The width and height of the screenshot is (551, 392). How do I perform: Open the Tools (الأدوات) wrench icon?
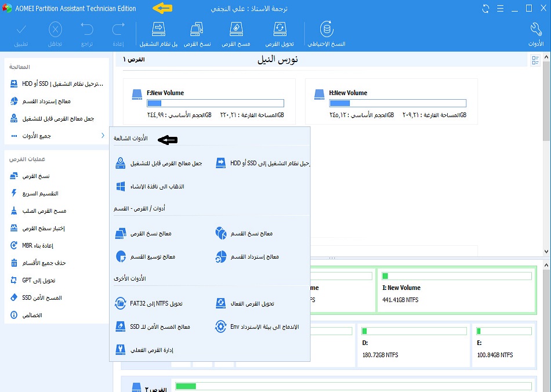click(536, 30)
